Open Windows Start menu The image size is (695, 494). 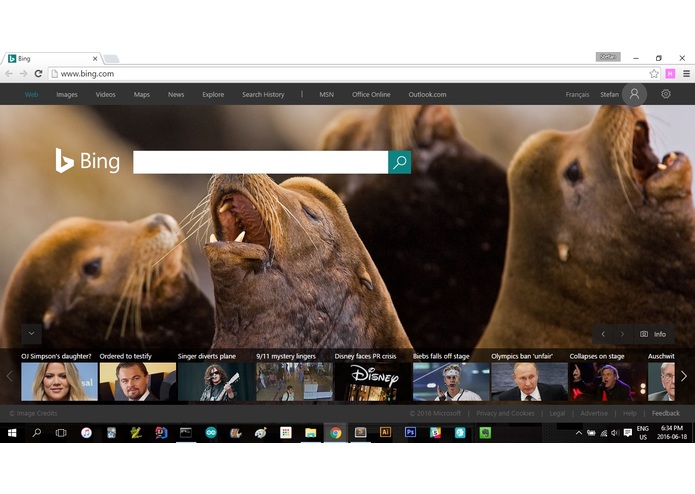click(12, 433)
